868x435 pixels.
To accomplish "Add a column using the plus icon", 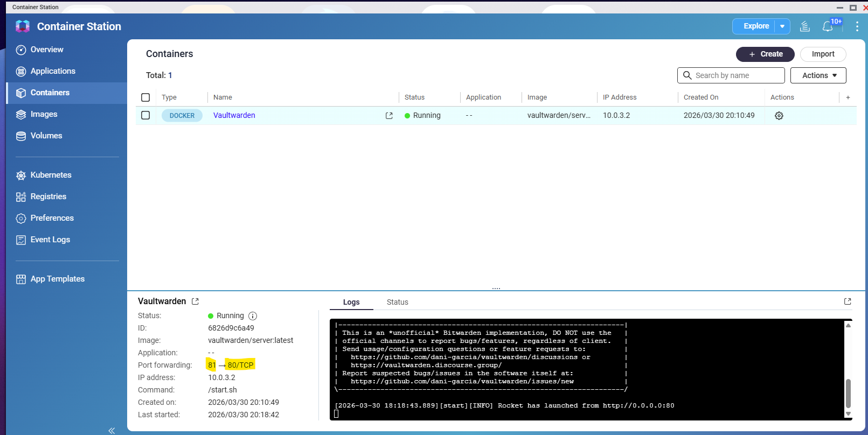I will 848,97.
